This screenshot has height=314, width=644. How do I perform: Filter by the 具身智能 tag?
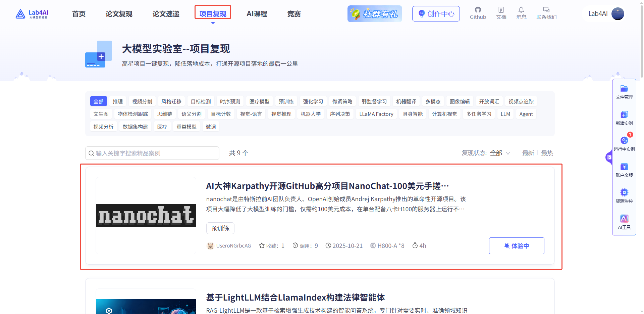(413, 114)
